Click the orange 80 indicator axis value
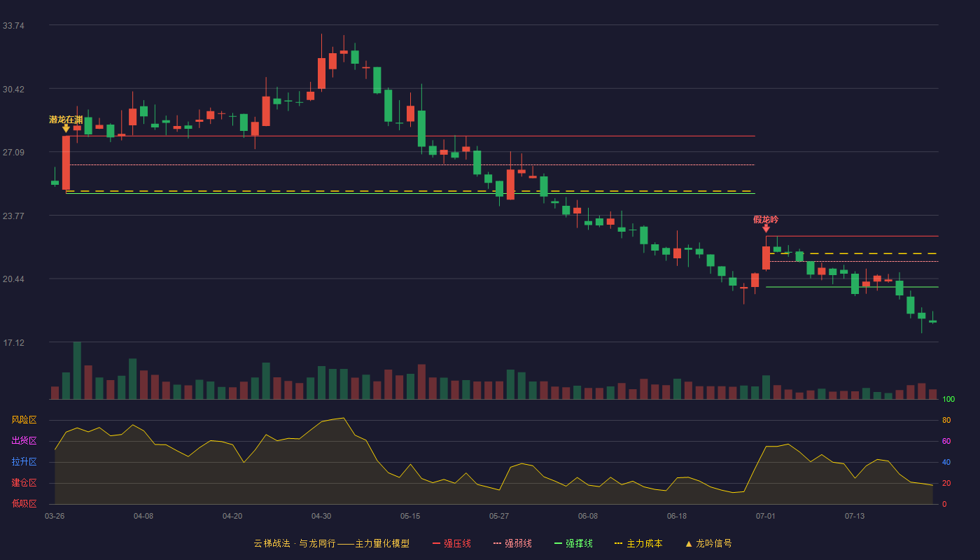980x560 pixels. (946, 420)
